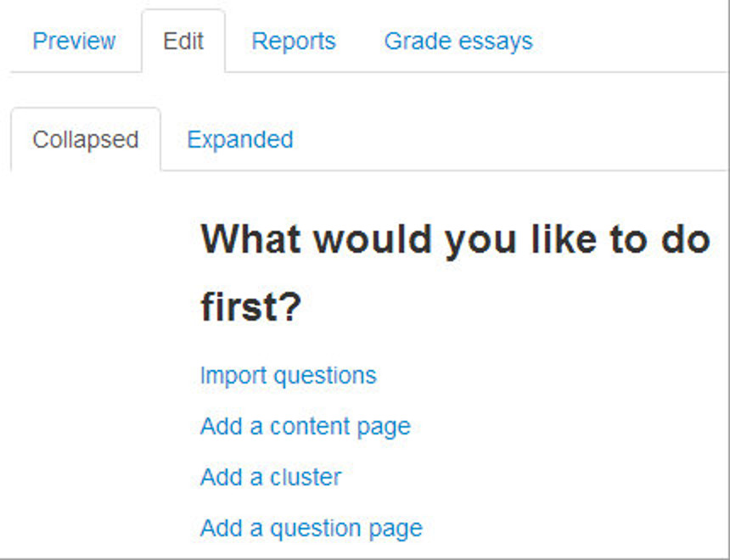Start a new cluster in the lesson
The width and height of the screenshot is (730, 560).
(x=271, y=477)
